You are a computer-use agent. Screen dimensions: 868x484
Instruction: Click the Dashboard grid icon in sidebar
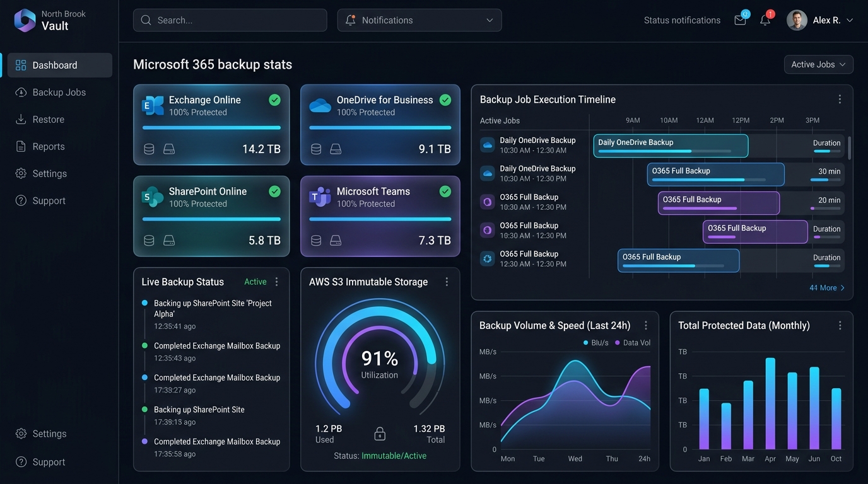tap(21, 65)
